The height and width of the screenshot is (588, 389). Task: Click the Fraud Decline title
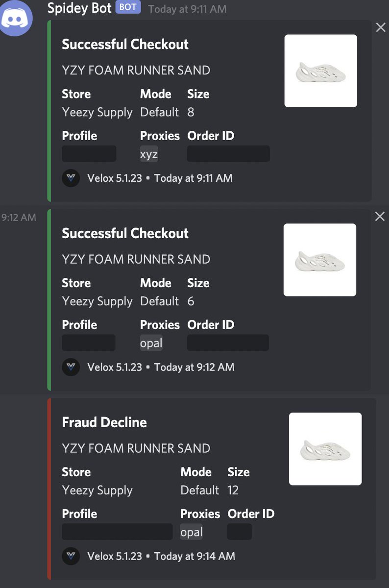tap(104, 422)
